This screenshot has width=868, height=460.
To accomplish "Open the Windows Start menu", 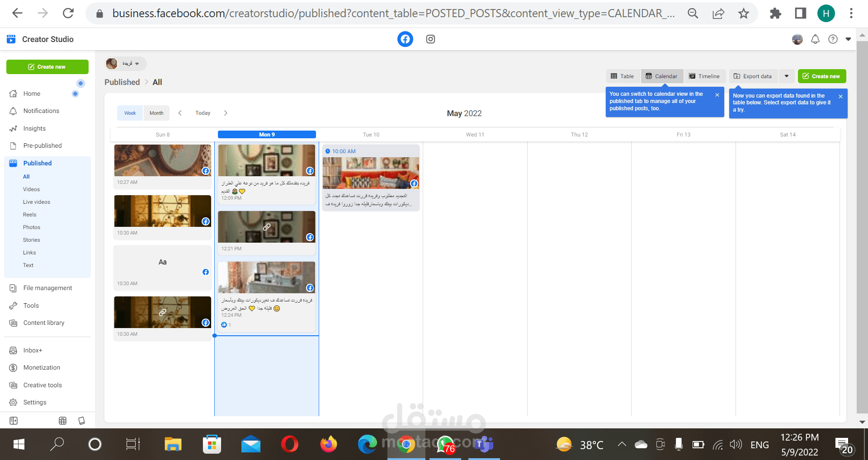I will coord(19,444).
